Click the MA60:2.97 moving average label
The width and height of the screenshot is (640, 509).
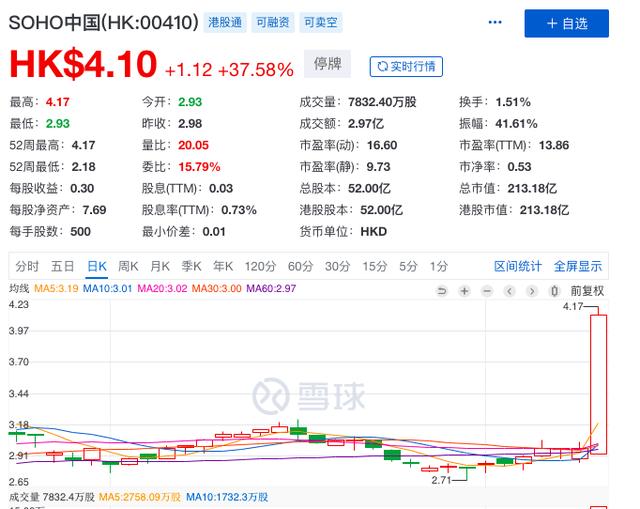[271, 289]
